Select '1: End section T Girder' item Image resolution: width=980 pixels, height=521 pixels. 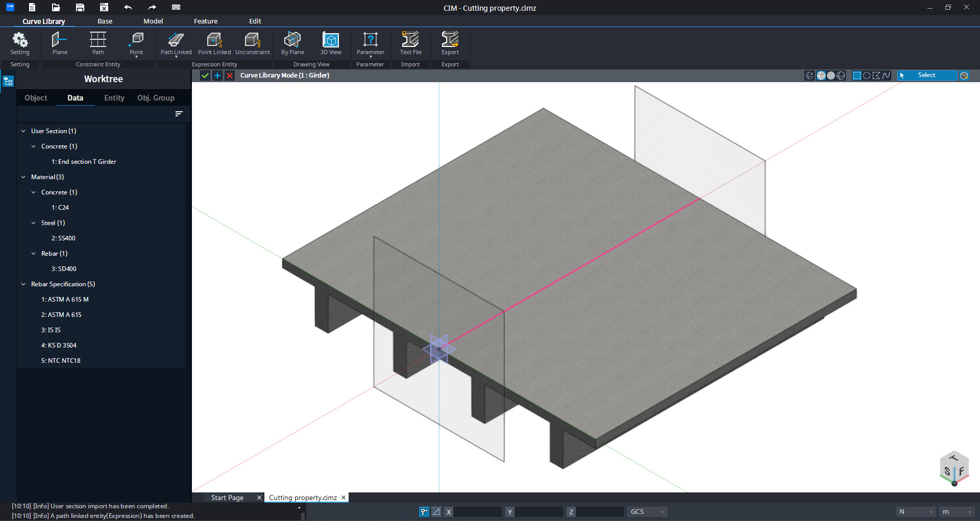coord(84,162)
